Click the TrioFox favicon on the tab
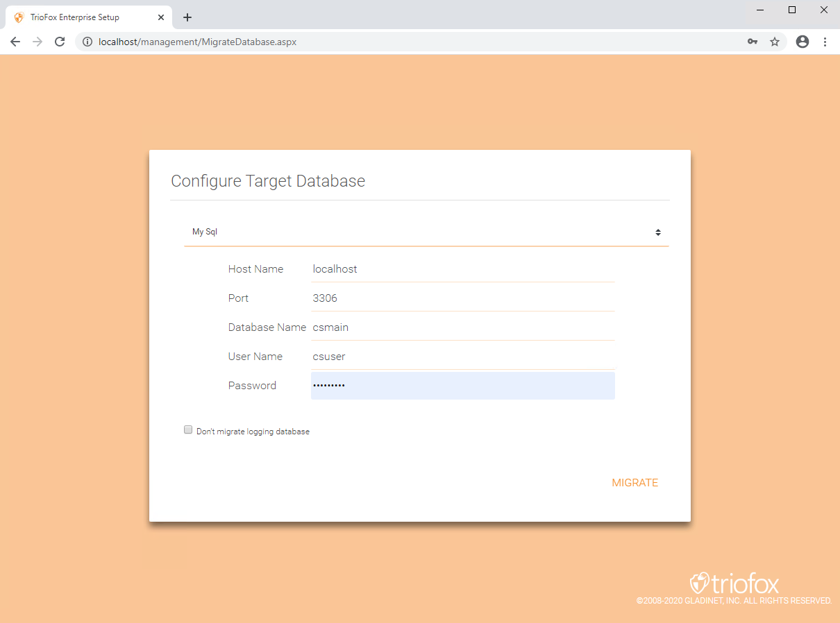 point(19,17)
